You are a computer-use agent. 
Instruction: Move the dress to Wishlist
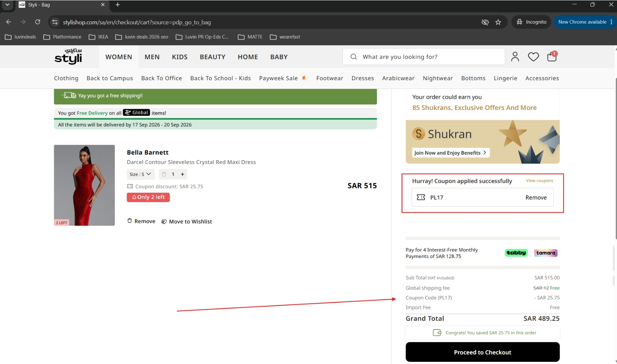pos(187,221)
